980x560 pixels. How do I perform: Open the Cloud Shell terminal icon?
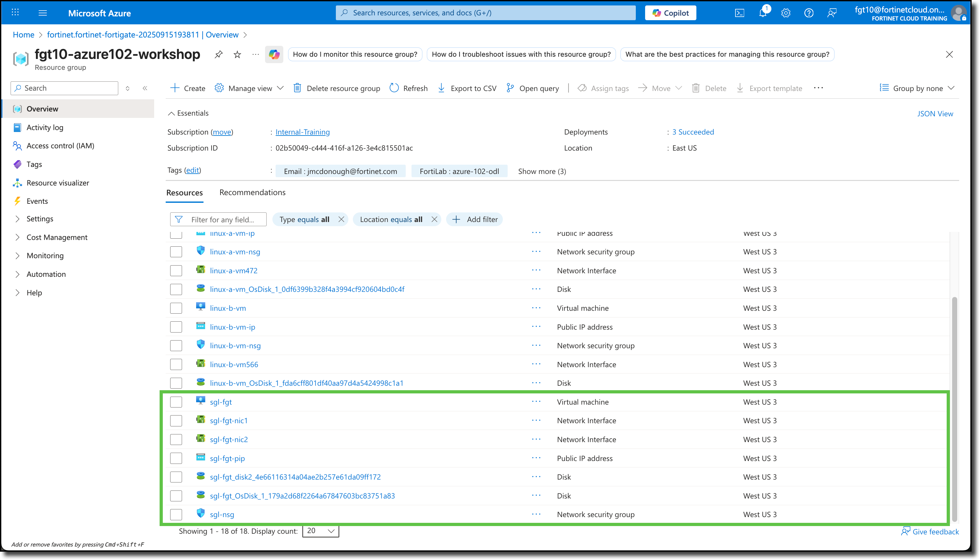point(740,13)
